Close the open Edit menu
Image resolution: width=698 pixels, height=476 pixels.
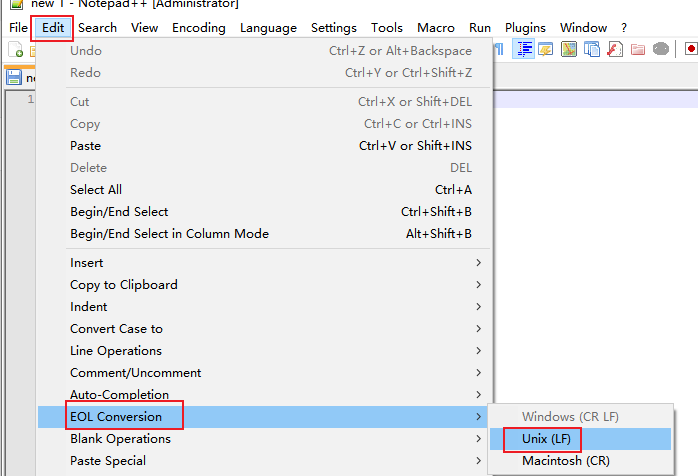pyautogui.click(x=53, y=28)
